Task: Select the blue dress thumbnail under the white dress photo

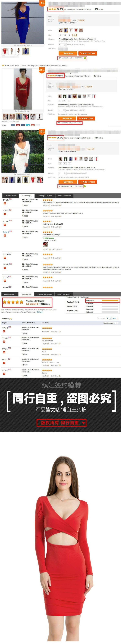Action: coord(12,180)
